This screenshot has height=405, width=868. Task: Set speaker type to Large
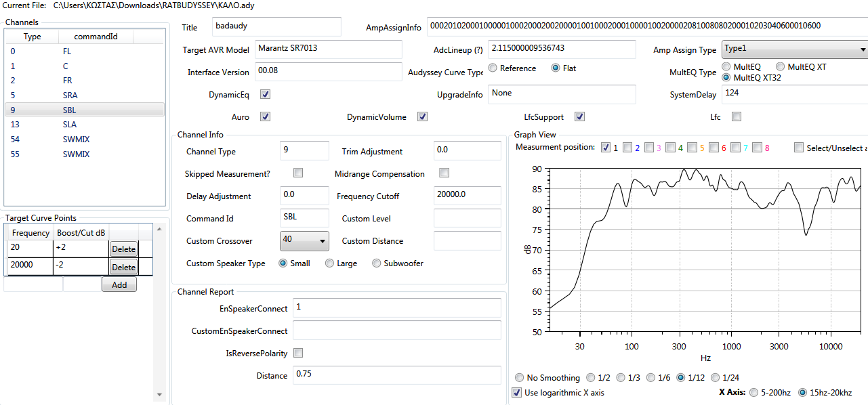pos(330,263)
